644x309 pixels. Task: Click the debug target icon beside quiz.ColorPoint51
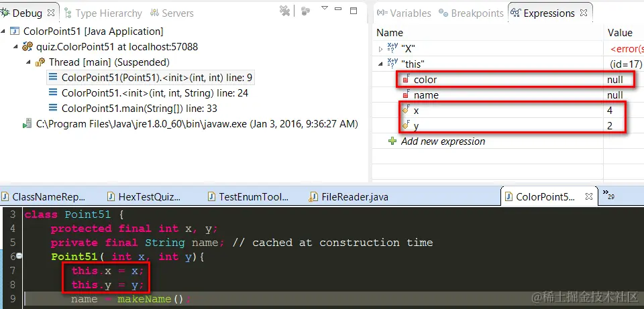pyautogui.click(x=27, y=47)
